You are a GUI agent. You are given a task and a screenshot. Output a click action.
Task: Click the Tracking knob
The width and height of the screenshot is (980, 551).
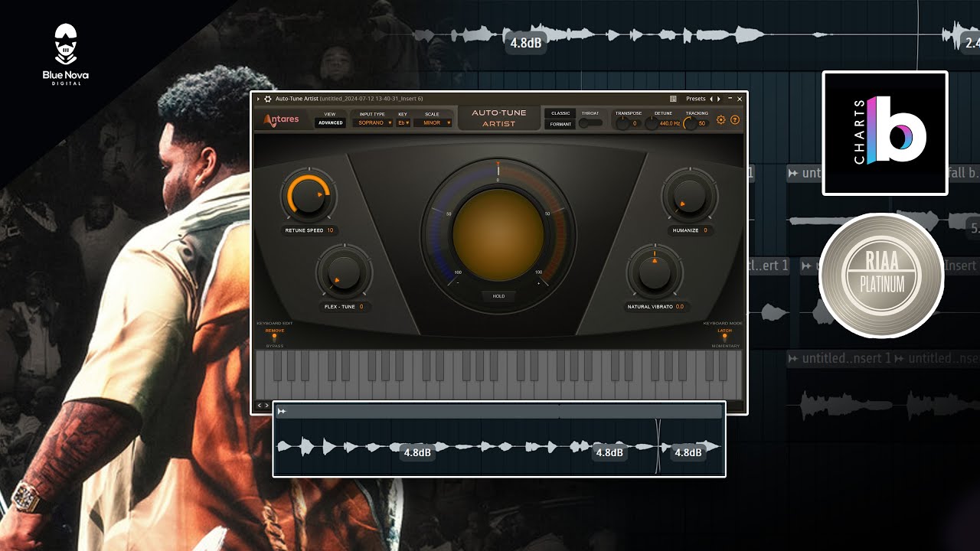coord(690,123)
